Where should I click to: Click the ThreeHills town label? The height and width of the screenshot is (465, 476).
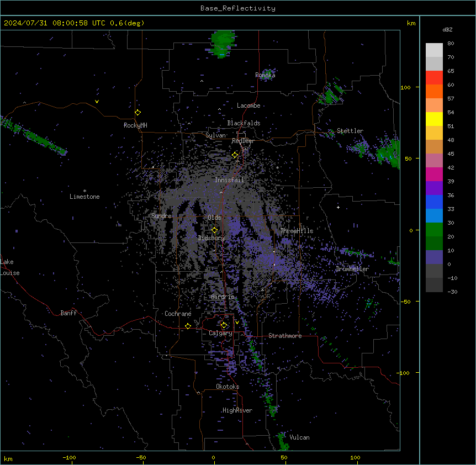point(297,231)
